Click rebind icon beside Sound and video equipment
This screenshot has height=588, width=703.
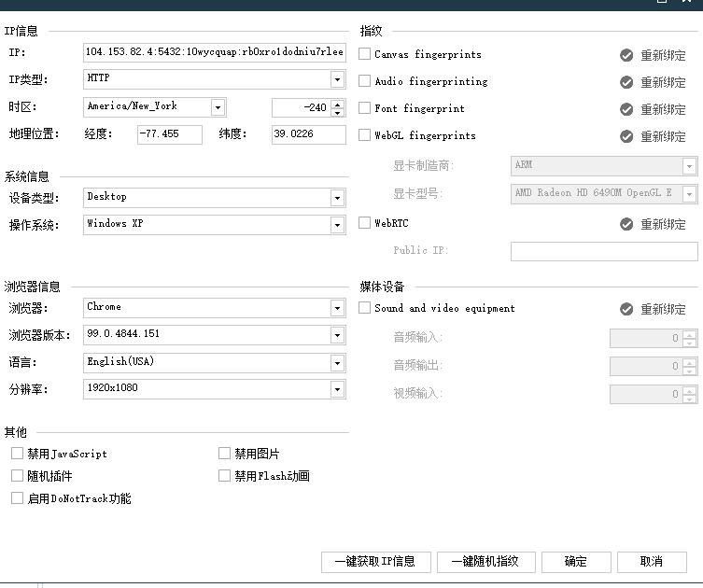click(626, 309)
